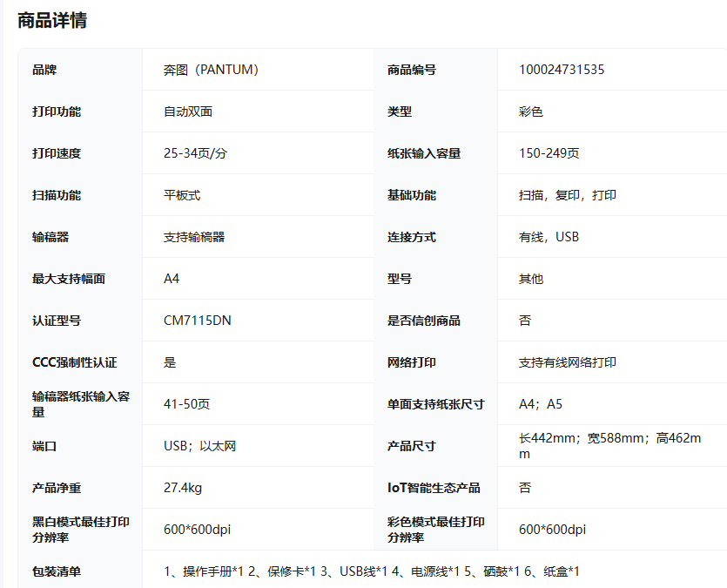
Task: Select the 单面支持纸张尺寸 label
Action: point(436,404)
